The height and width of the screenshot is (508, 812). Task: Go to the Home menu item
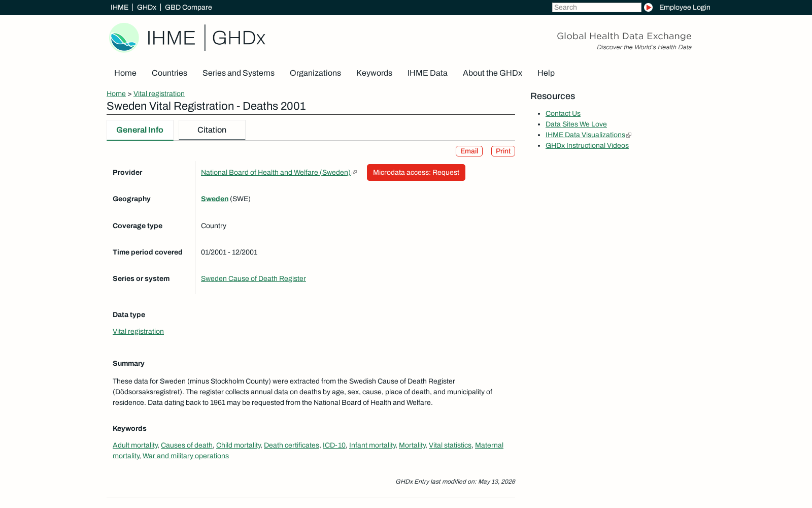point(125,73)
